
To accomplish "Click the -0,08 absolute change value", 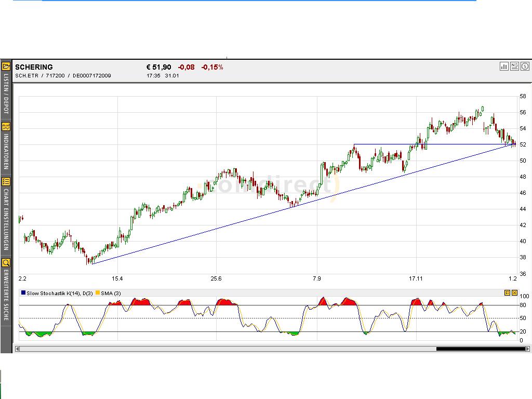I will 187,67.
